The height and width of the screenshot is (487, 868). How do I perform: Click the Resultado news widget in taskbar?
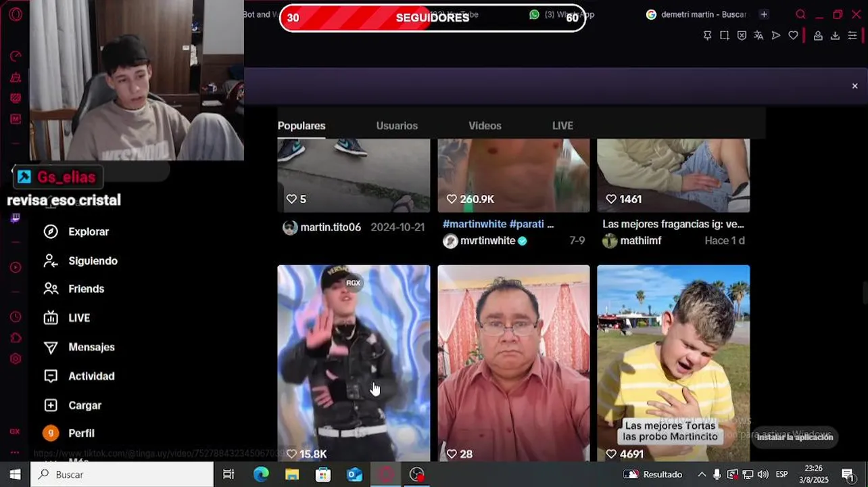coord(653,474)
